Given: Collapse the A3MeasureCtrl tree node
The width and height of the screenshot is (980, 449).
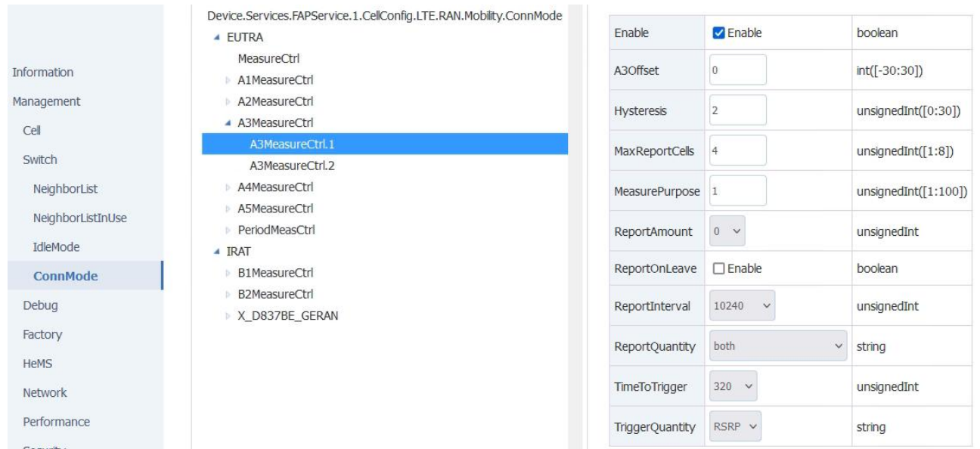Looking at the screenshot, I should tap(228, 122).
